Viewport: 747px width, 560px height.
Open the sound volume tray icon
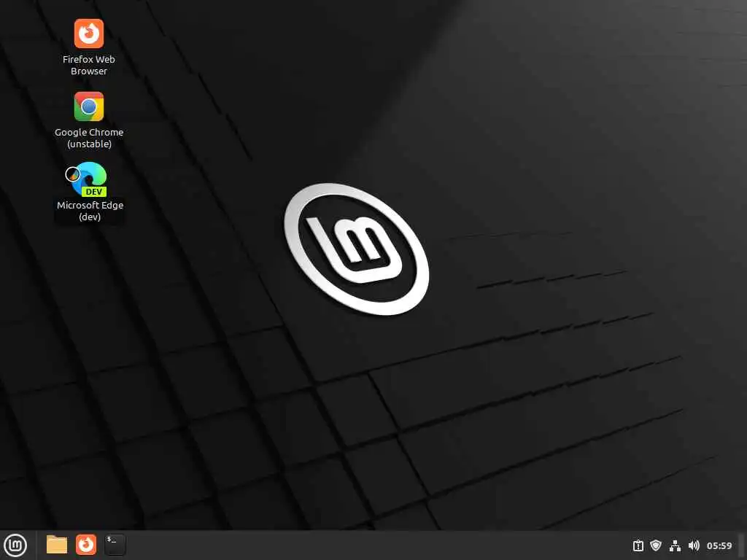pos(694,545)
